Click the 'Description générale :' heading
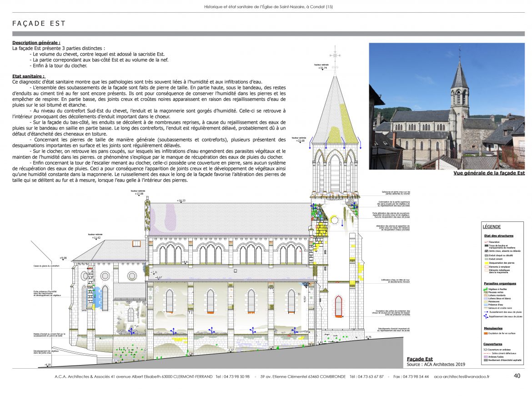532x396 pixels. coord(36,42)
